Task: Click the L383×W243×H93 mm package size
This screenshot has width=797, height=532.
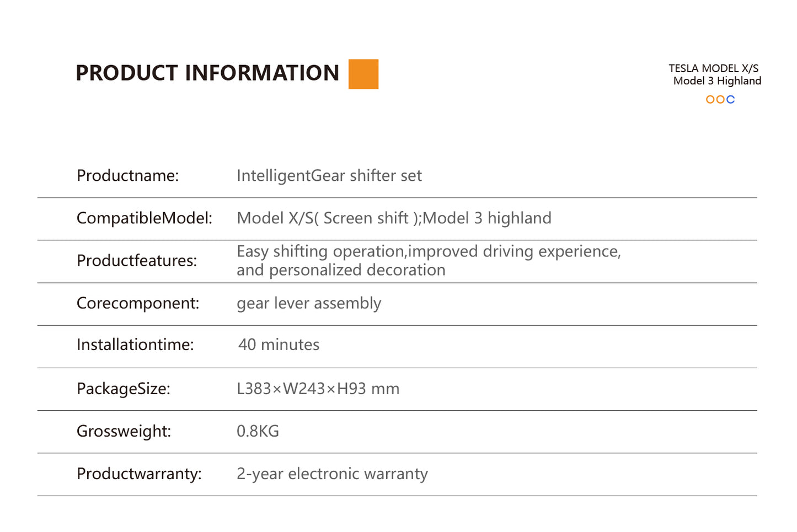Action: (318, 389)
